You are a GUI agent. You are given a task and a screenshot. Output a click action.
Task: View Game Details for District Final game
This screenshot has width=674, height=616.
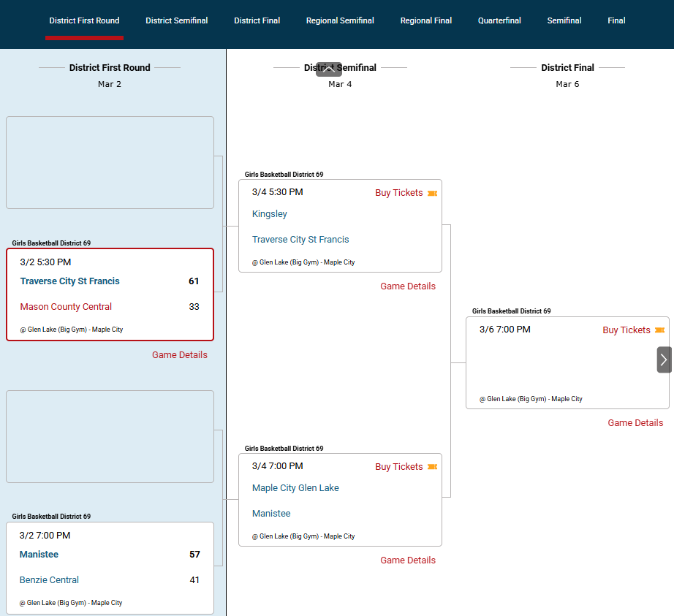pyautogui.click(x=635, y=423)
